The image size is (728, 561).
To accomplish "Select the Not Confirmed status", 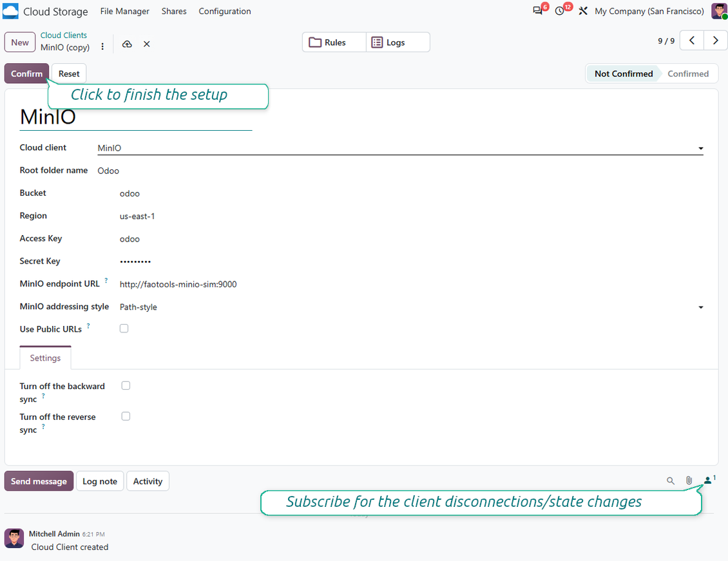I will [623, 74].
